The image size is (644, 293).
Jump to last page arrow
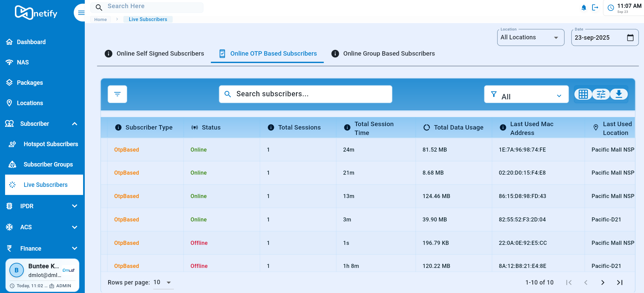(620, 282)
